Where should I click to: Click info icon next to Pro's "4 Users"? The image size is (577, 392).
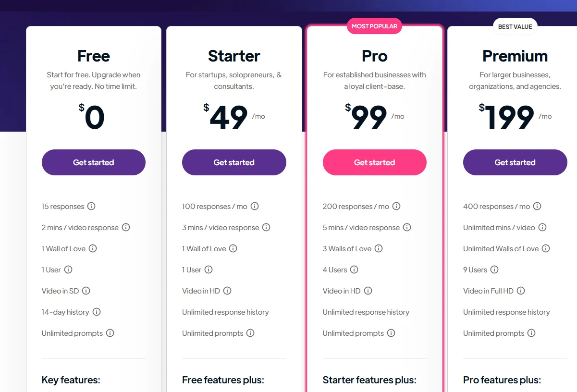point(354,269)
